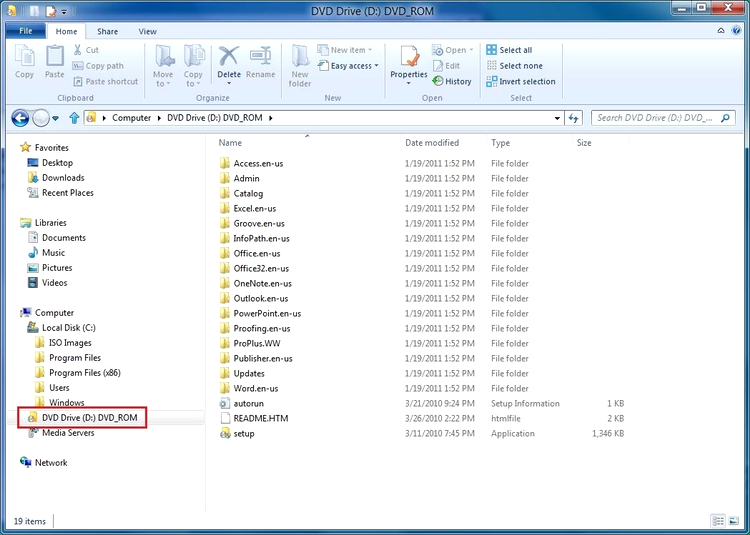Click Select all

point(509,50)
